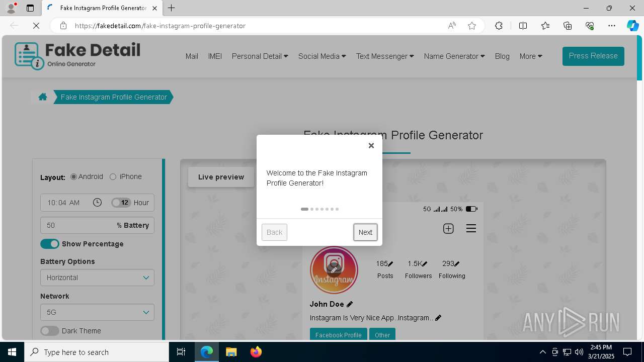Edit the bio text pencil icon

[438, 318]
